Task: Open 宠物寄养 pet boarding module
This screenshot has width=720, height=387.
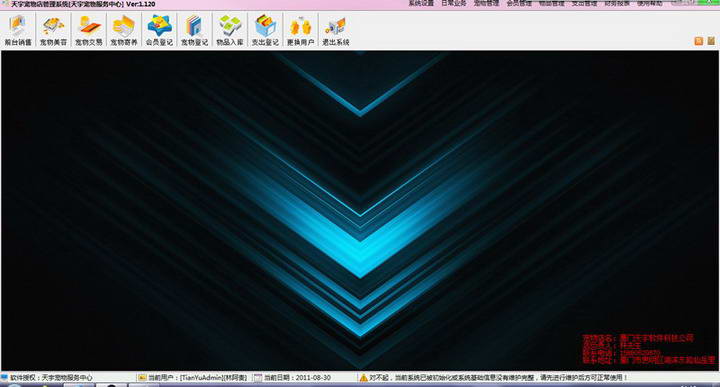Action: coord(124,30)
